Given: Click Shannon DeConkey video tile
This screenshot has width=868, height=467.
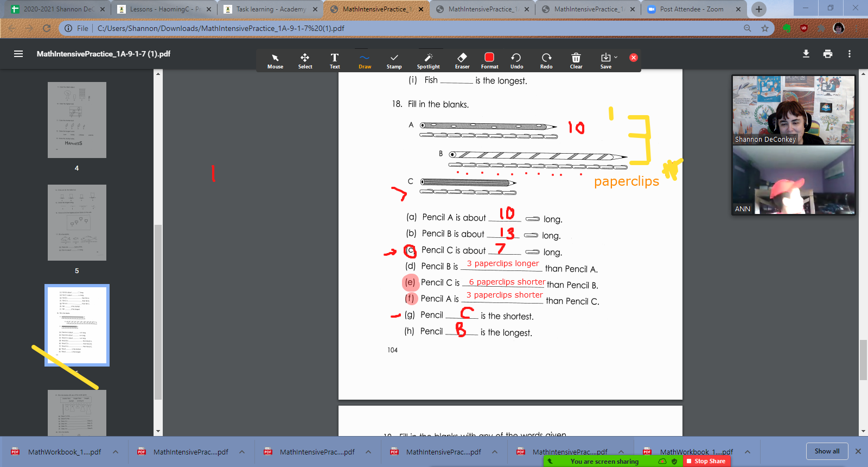Looking at the screenshot, I should [x=793, y=110].
